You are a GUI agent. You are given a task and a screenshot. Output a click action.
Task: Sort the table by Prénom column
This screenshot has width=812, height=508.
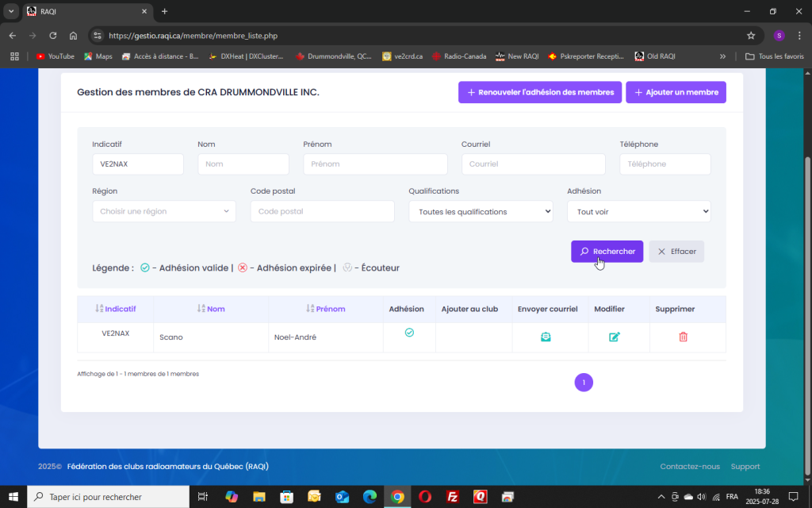click(326, 309)
